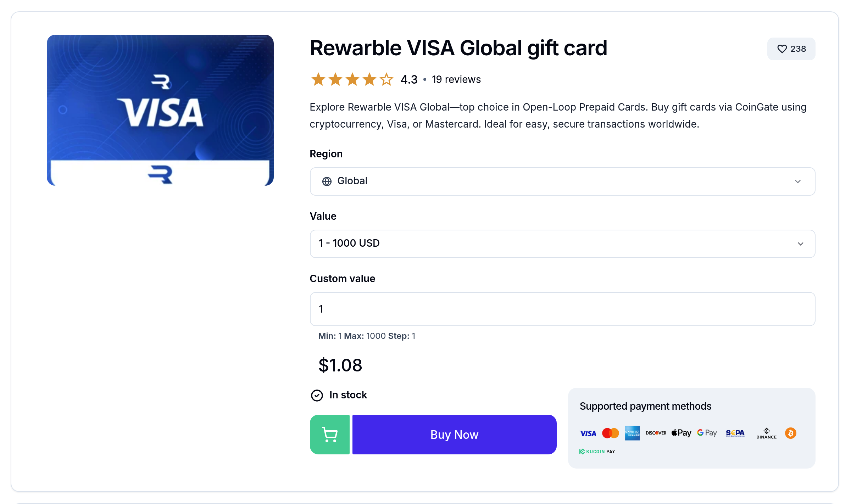
Task: Click the Visa payment method logo
Action: [x=588, y=433]
